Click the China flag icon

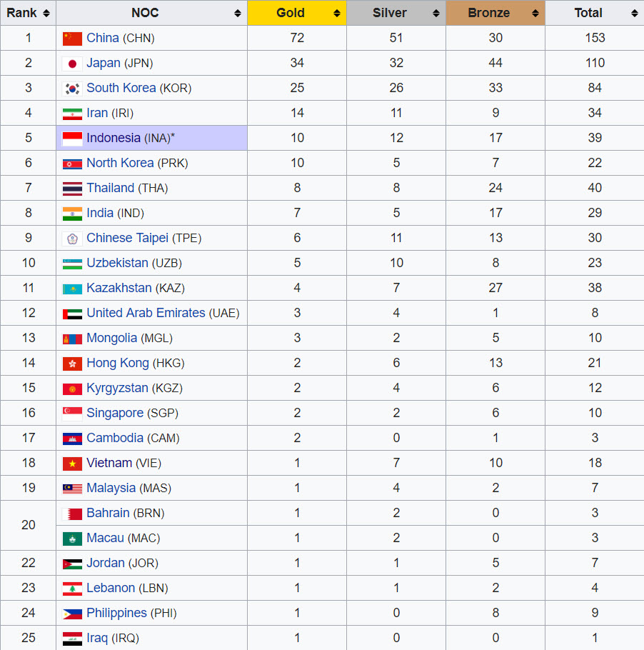click(x=72, y=39)
